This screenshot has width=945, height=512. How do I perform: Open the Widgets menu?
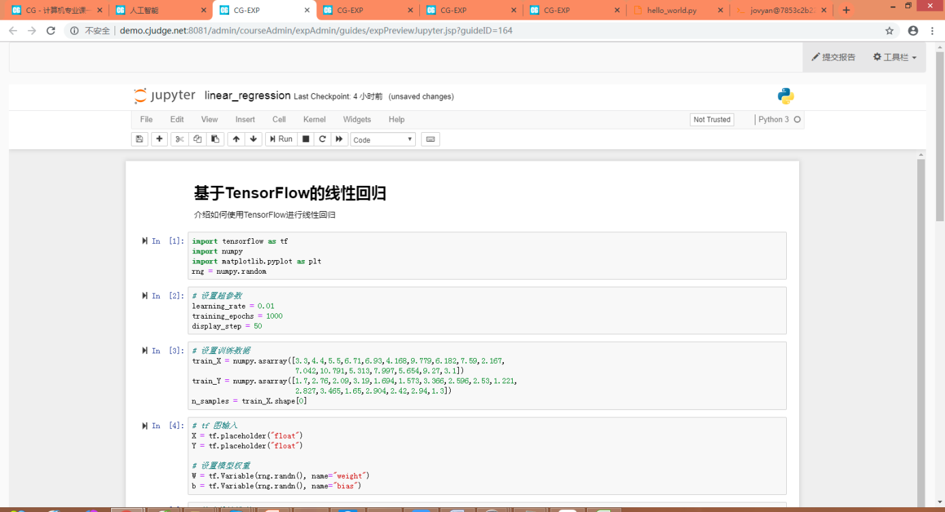357,119
